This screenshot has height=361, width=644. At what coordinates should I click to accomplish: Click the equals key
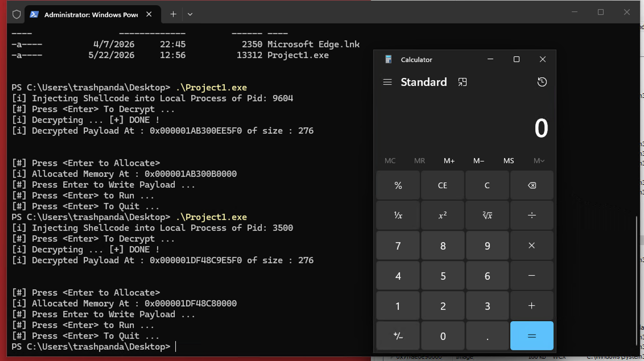coord(532,336)
